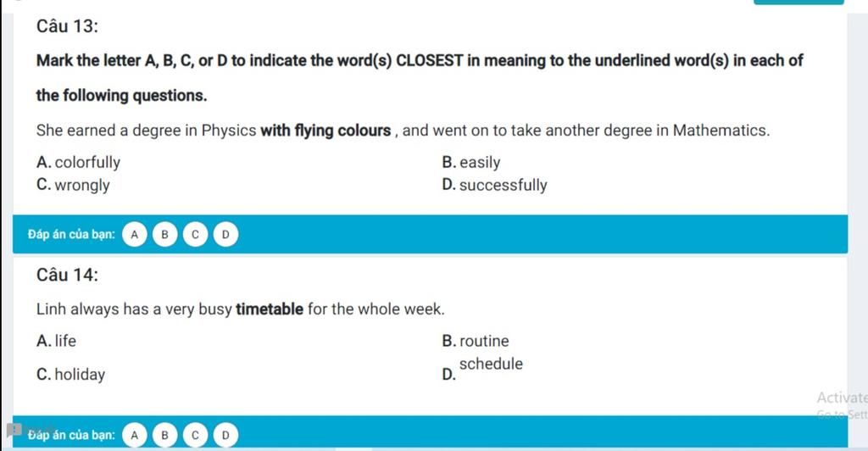The width and height of the screenshot is (868, 451).
Task: Click the bold phrase 'with flying colours'
Action: [325, 131]
